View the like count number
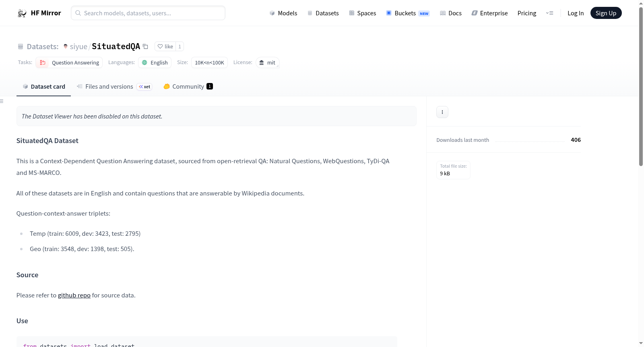Viewport: 644px width, 347px height. pyautogui.click(x=180, y=46)
